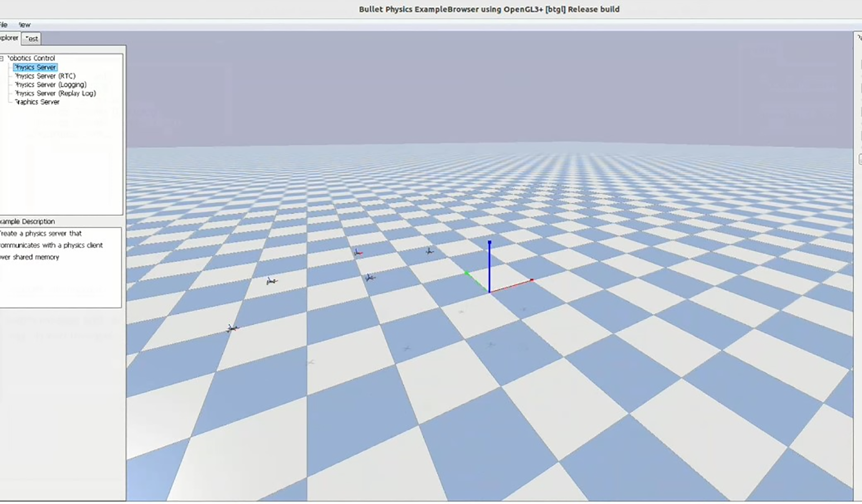Open the Physics Server (RTC) example
The width and height of the screenshot is (862, 504).
tap(44, 76)
